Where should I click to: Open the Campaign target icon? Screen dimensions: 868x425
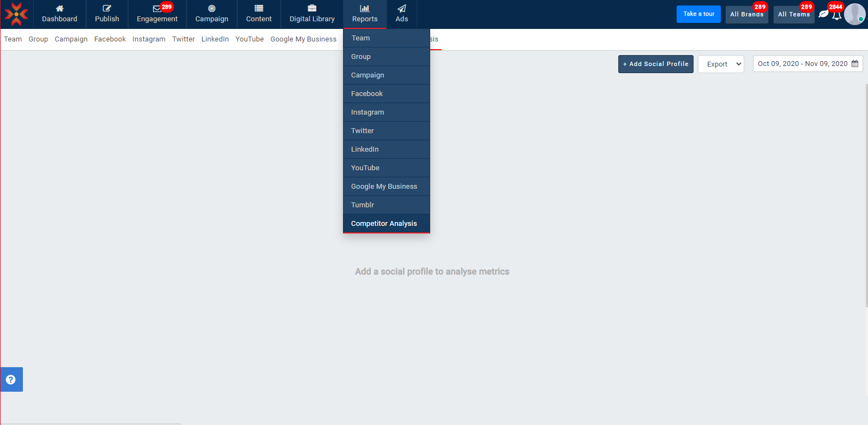point(212,9)
